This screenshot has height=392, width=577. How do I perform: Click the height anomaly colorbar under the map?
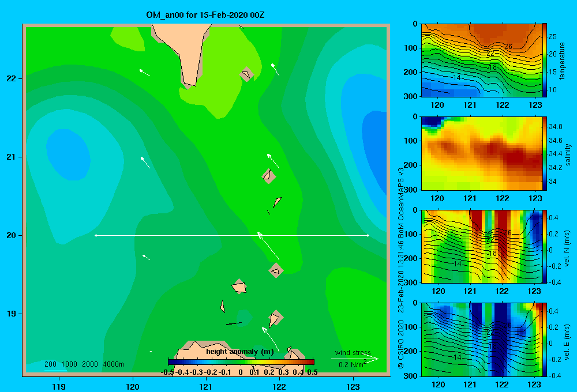click(241, 362)
